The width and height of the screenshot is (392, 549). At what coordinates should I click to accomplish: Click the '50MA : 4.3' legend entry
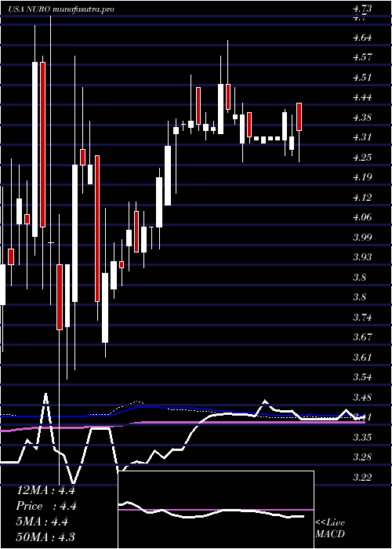point(45,536)
